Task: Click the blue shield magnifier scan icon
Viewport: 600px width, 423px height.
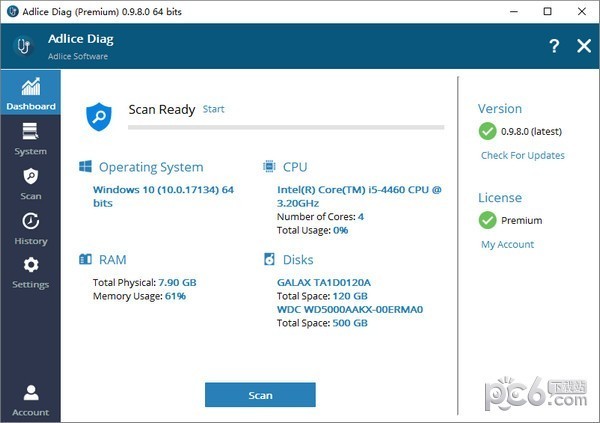Action: (x=99, y=117)
